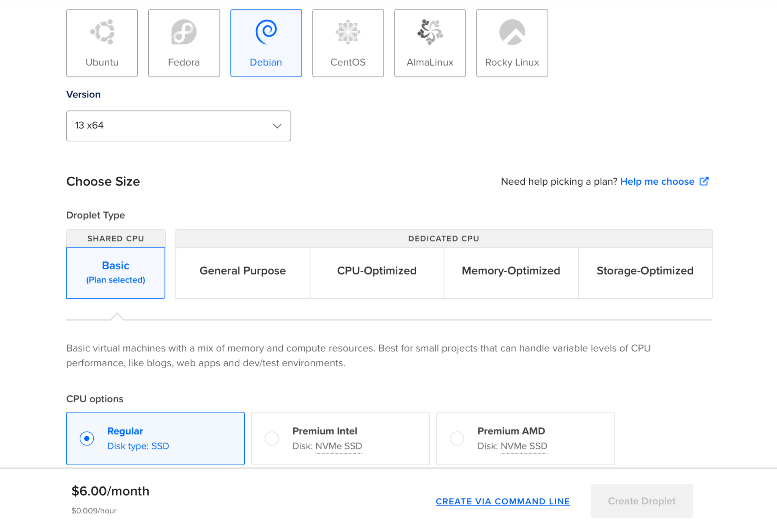Select the General Purpose droplet type
Image resolution: width=777 pixels, height=532 pixels.
pos(243,273)
